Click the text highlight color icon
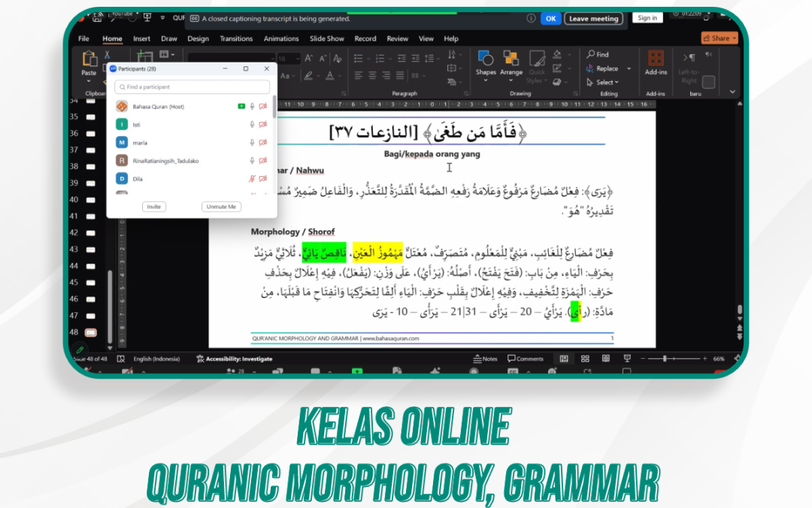The image size is (812, 508). 309,76
